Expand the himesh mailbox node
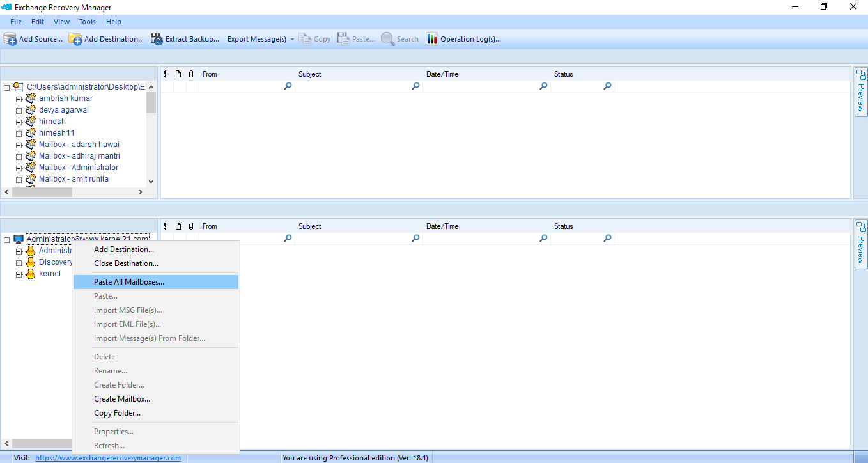Screen dimensions: 868x463 tap(19, 122)
